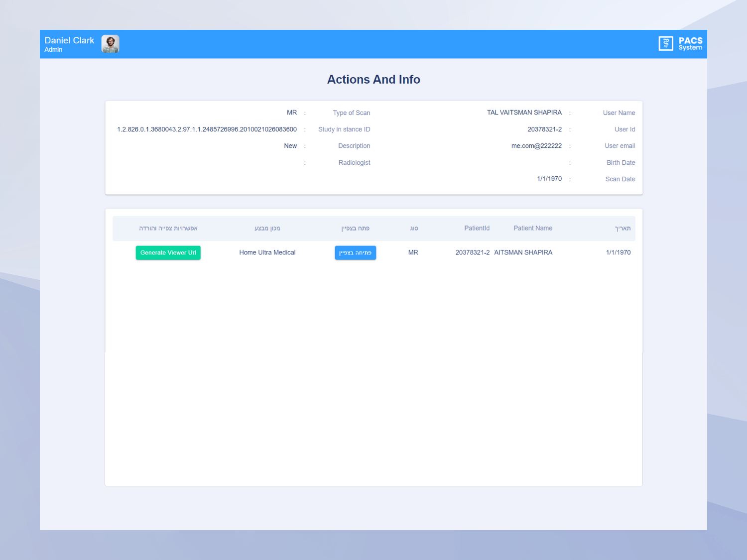Sort by the Patient Name column header
The image size is (747, 560).
click(532, 228)
